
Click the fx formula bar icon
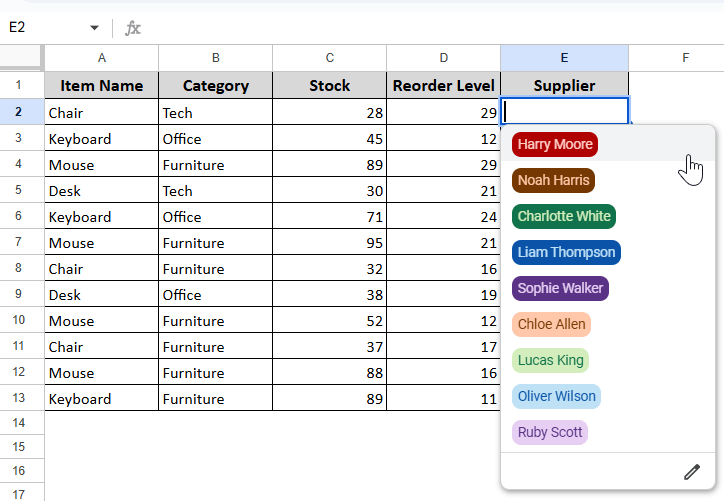(133, 28)
